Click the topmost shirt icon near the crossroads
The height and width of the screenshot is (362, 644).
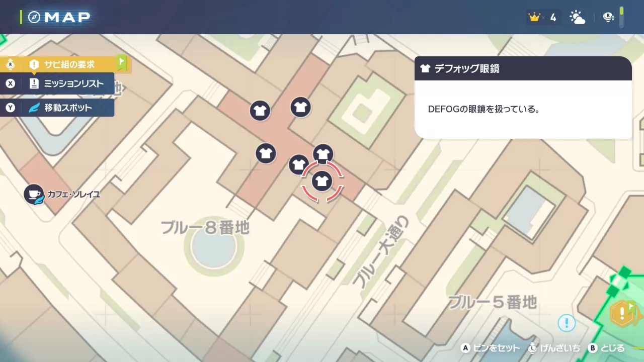tap(300, 107)
